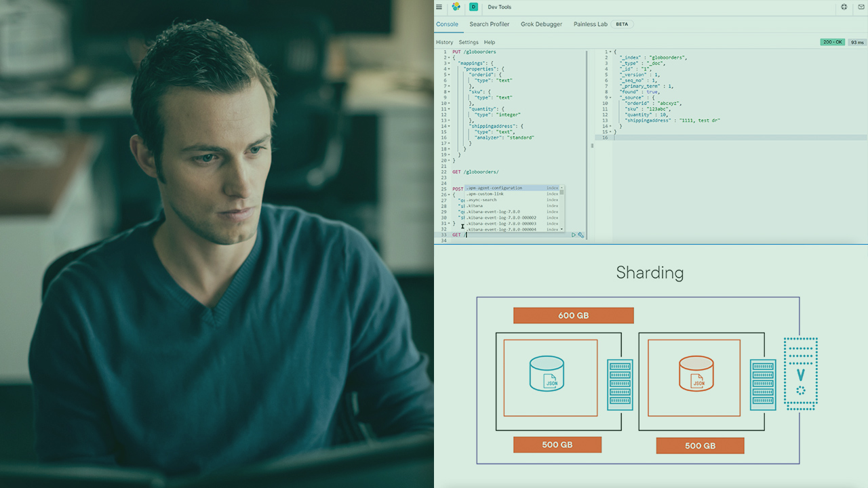Open the mail newsfeed icon

[861, 7]
